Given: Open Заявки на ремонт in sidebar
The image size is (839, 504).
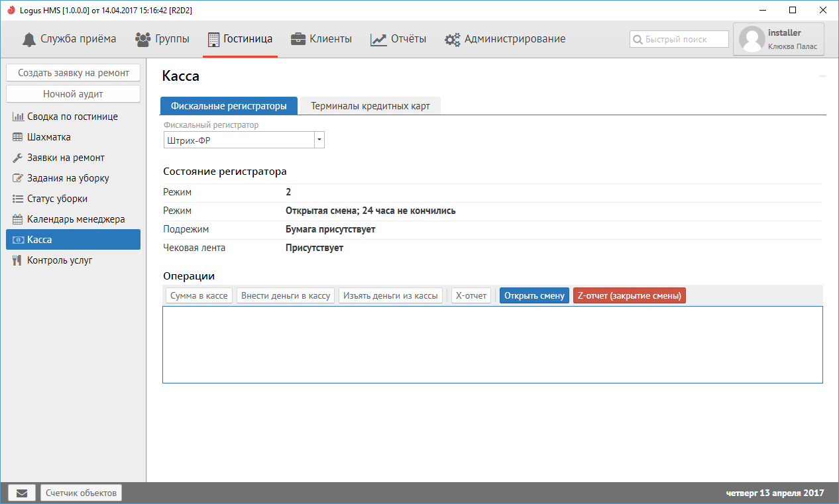Looking at the screenshot, I should point(65,158).
